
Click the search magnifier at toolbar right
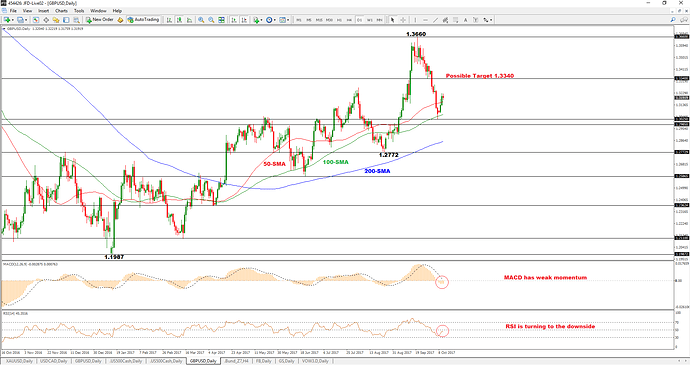coord(673,20)
